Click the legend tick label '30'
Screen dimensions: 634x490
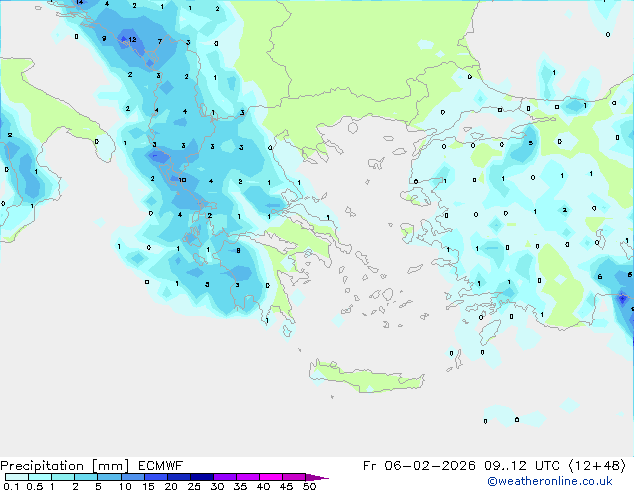(218, 486)
